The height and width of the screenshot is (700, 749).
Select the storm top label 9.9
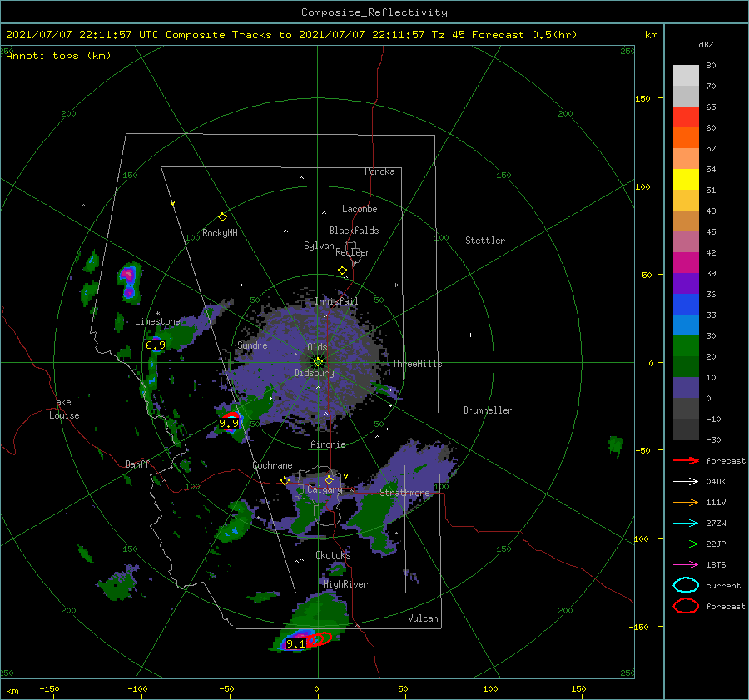pos(229,423)
